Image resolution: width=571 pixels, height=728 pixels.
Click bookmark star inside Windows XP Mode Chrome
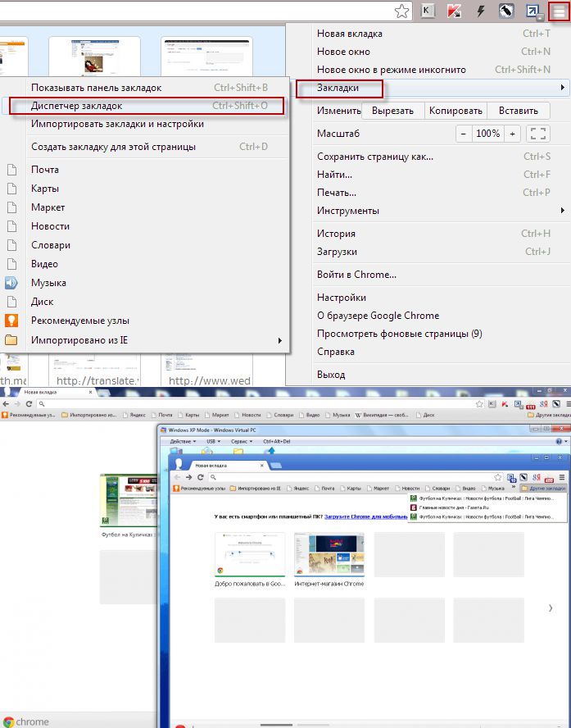tap(498, 477)
